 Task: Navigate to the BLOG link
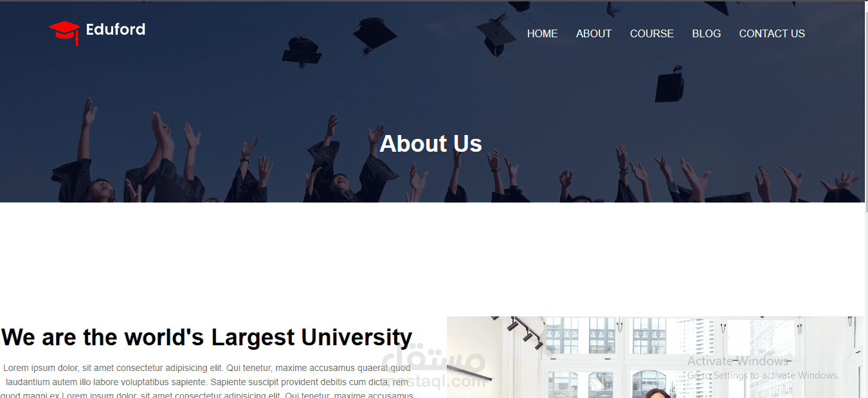(706, 33)
